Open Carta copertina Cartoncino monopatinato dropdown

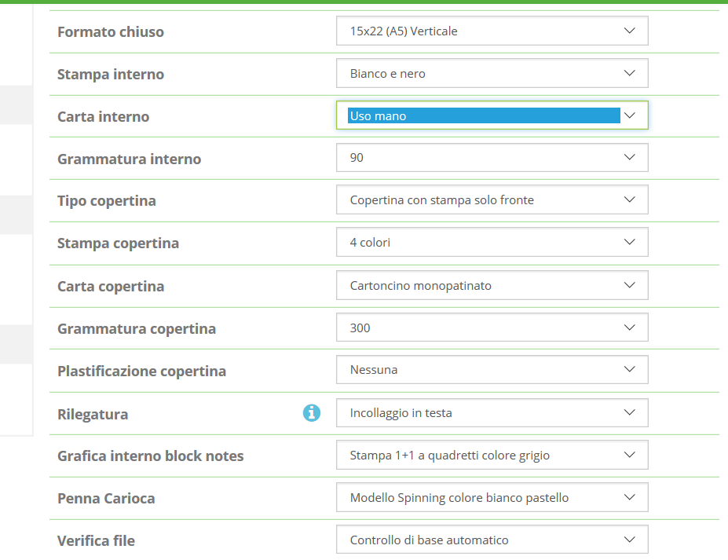click(492, 286)
